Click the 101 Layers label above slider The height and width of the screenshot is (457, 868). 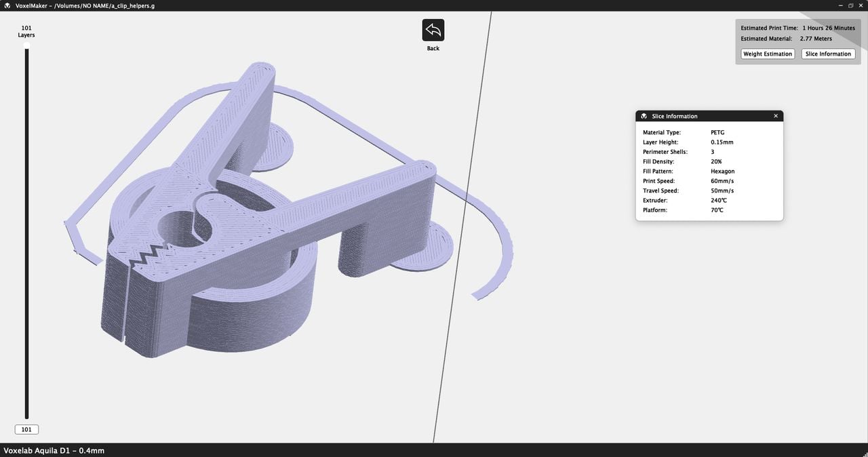[x=26, y=31]
